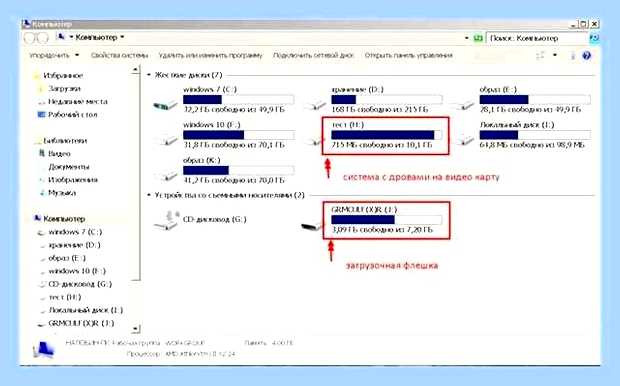Select windows 10 (F:) in navigation tree
Screen dimensions: 620x386
pyautogui.click(x=77, y=271)
